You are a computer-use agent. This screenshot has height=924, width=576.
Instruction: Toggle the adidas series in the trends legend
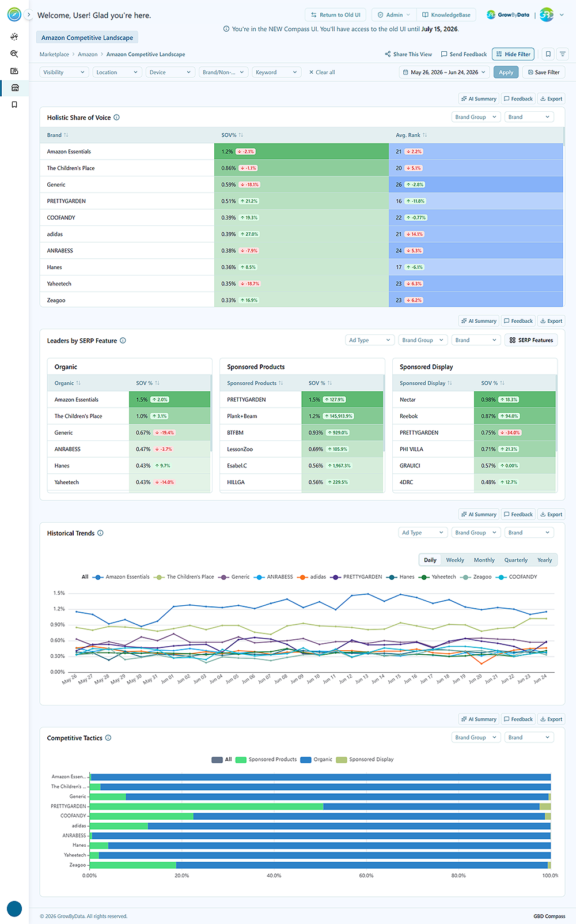312,577
